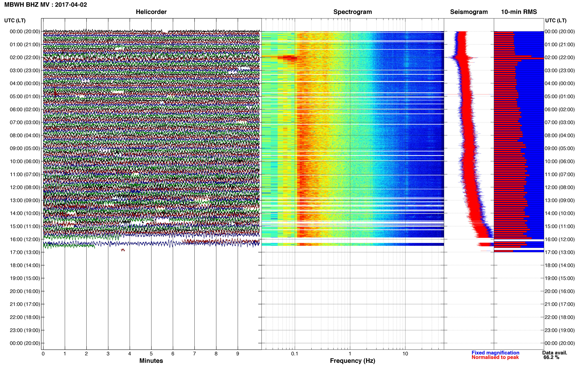Click the left '02:00 (22:00)' time label

point(25,57)
